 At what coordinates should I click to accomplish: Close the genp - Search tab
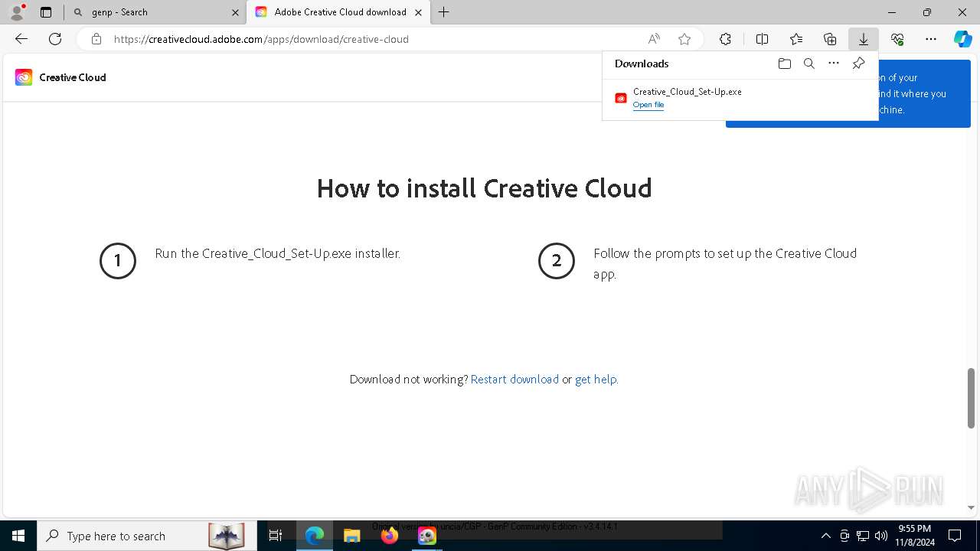(235, 12)
